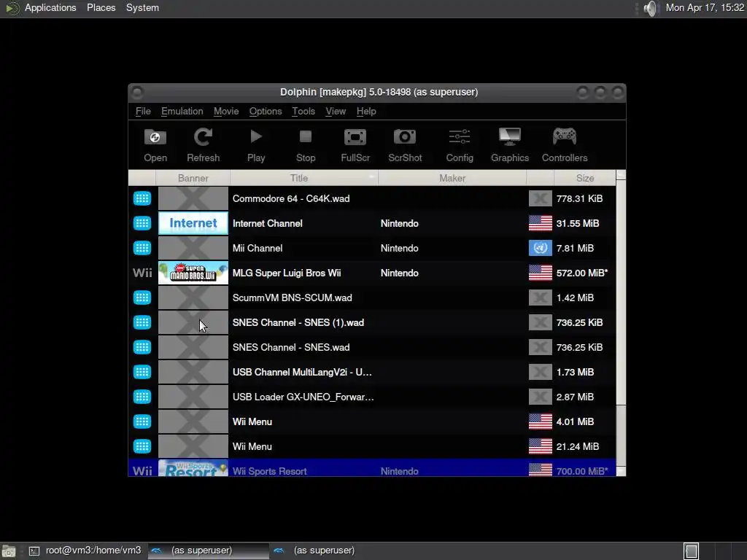Viewport: 747px width, 560px height.
Task: Select the Mii Channel title
Action: coord(258,248)
